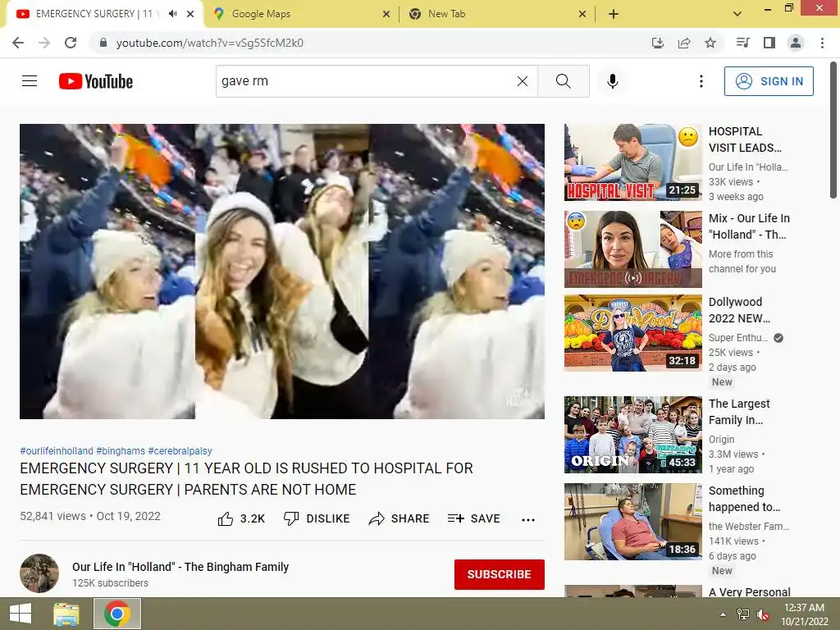Screen dimensions: 840x630
Task: Save video to a playlist
Action: (474, 518)
